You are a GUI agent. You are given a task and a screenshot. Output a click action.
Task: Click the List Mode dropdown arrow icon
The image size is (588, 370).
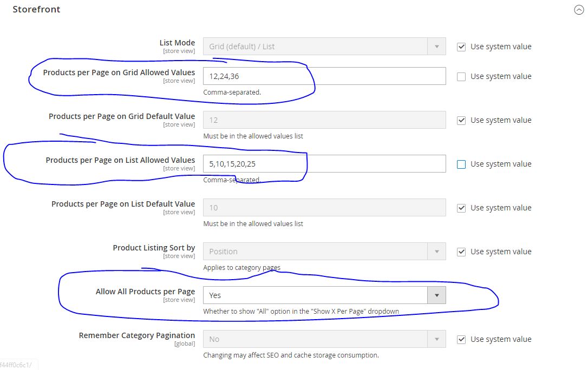point(436,47)
